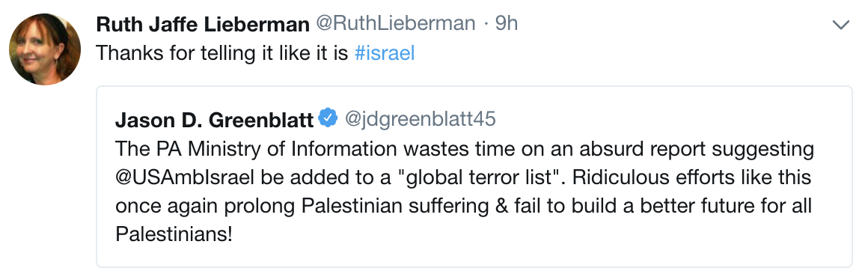Open the @RuthLieberman handle link
868x280 pixels.
[395, 24]
